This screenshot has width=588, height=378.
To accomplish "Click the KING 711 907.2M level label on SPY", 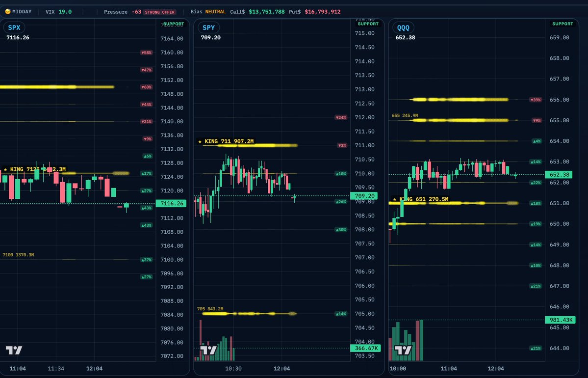I will coord(226,141).
